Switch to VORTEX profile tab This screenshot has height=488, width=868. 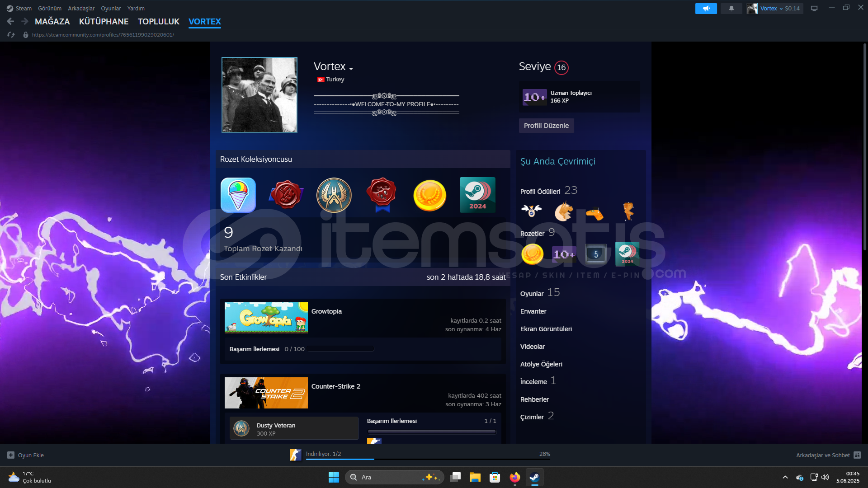205,21
